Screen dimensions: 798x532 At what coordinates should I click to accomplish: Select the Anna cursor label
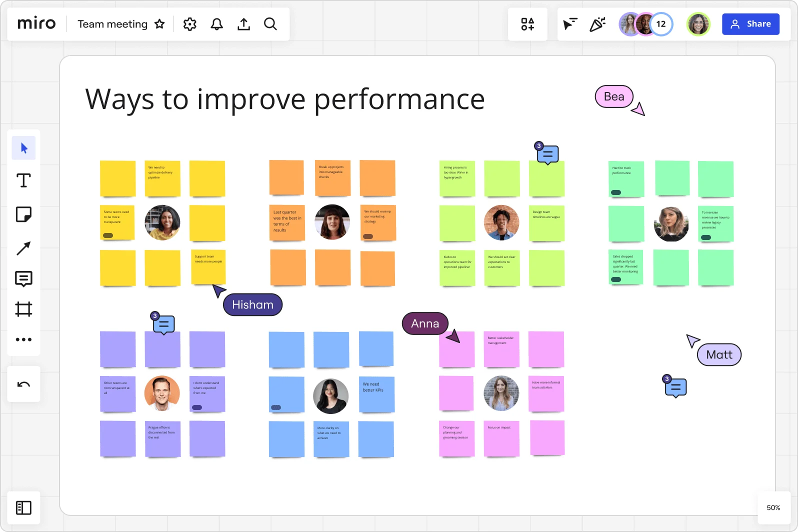[425, 323]
